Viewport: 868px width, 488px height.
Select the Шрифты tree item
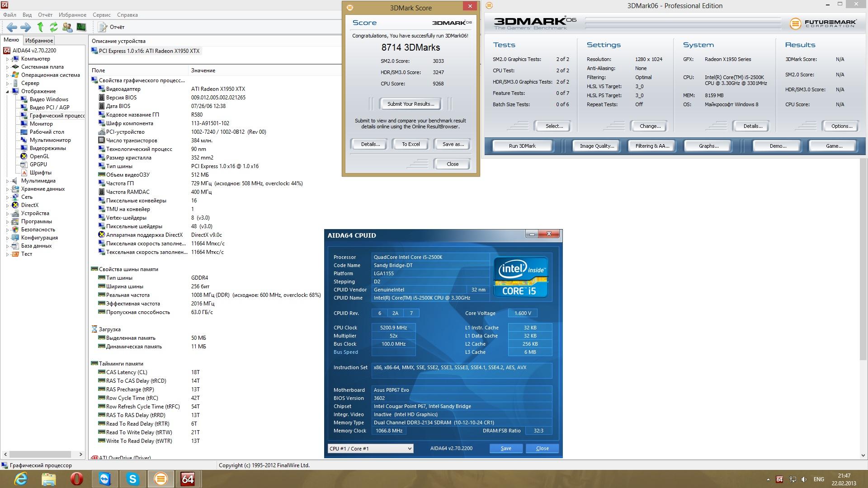(41, 173)
